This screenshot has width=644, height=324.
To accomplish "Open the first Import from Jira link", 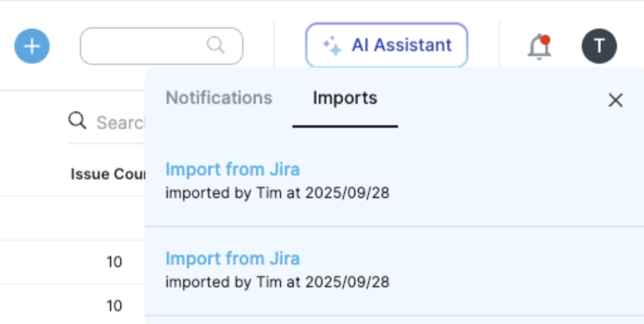I will click(233, 169).
